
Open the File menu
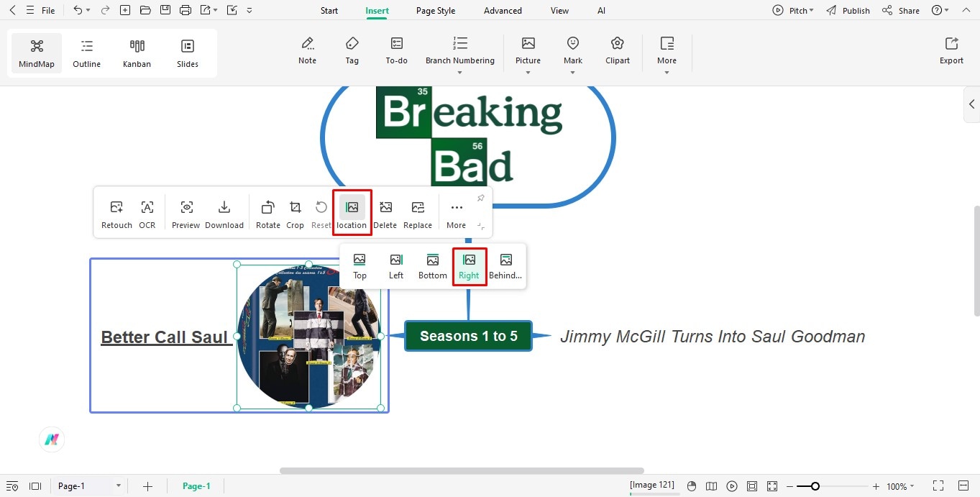pos(48,11)
